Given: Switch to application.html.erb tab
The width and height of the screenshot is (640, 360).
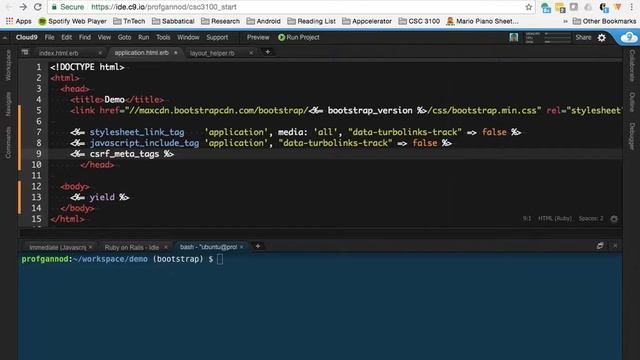Looking at the screenshot, I should pyautogui.click(x=141, y=53).
